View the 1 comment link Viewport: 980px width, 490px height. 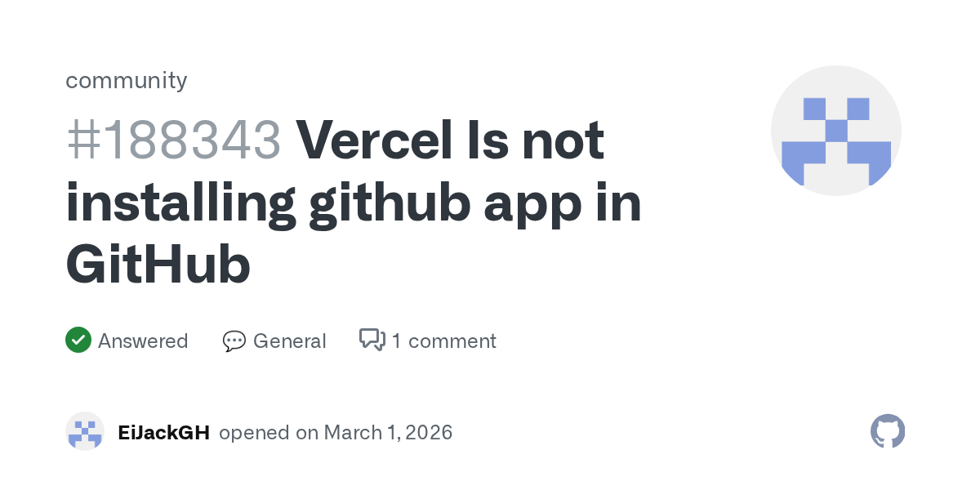pyautogui.click(x=443, y=341)
